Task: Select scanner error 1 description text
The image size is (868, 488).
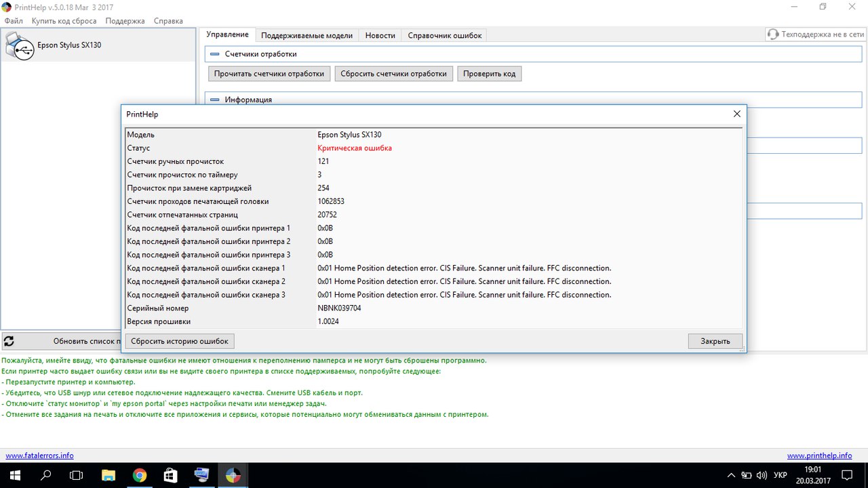Action: click(x=465, y=268)
